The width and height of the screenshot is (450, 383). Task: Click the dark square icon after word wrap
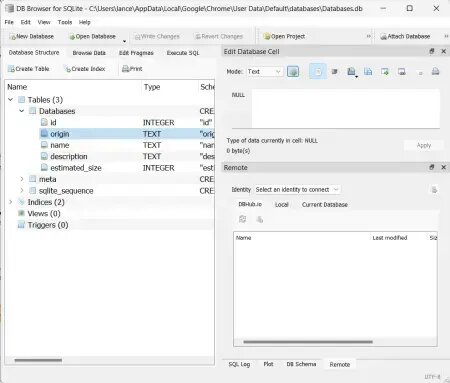(335, 71)
